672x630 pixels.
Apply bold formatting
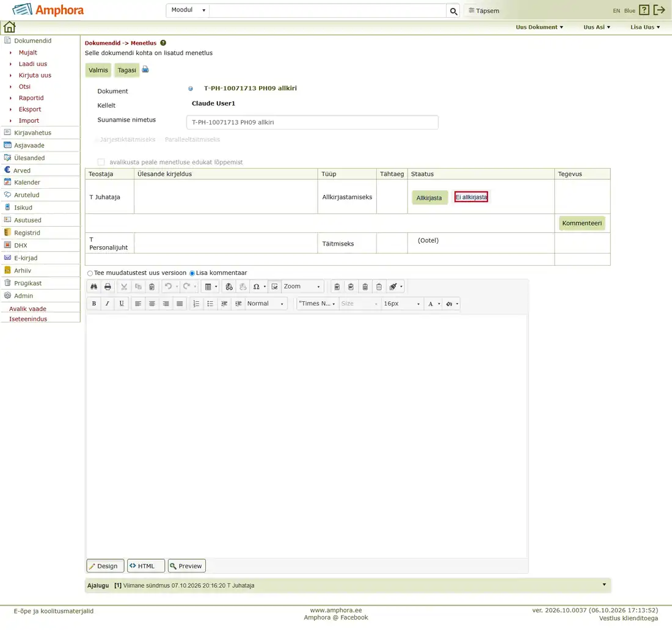(94, 304)
